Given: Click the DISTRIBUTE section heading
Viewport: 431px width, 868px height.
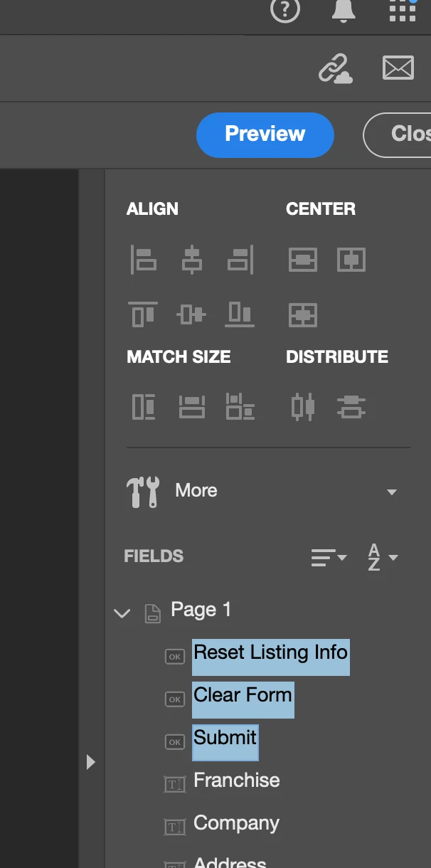Looking at the screenshot, I should (337, 357).
